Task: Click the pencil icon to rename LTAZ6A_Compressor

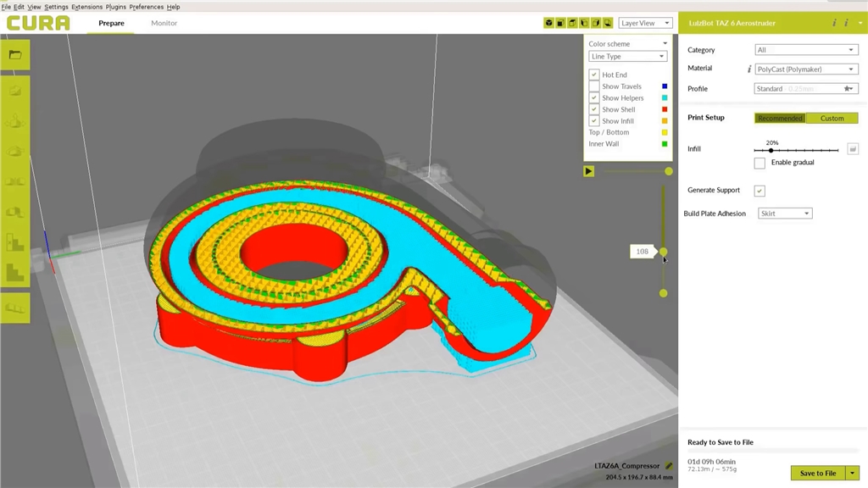Action: click(669, 466)
